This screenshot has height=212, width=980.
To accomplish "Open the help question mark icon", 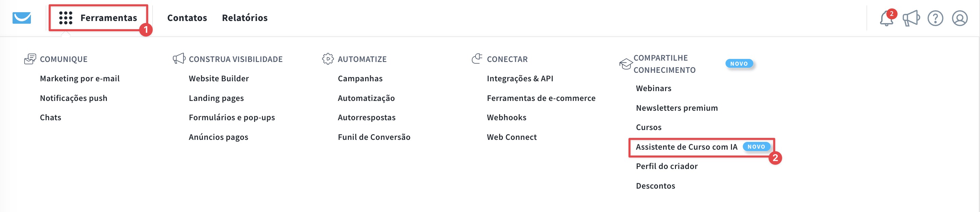I will (935, 18).
